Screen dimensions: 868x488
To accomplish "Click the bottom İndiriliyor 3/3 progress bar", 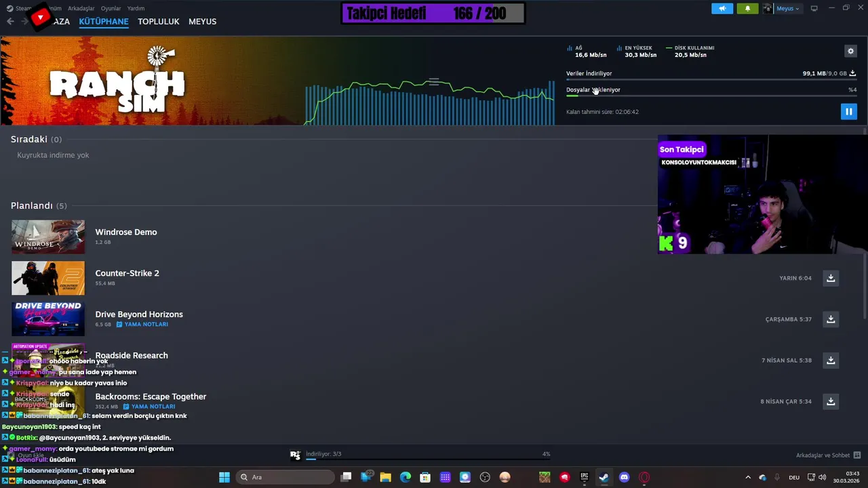I will [428, 459].
